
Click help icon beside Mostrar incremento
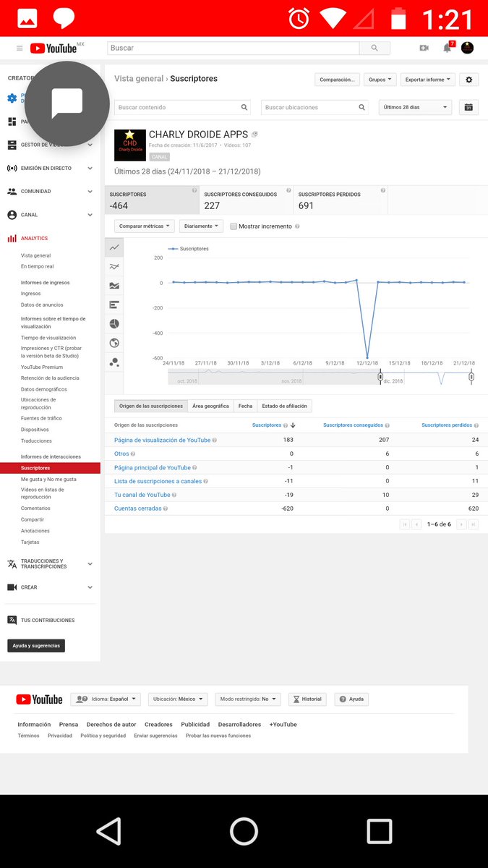tap(297, 226)
